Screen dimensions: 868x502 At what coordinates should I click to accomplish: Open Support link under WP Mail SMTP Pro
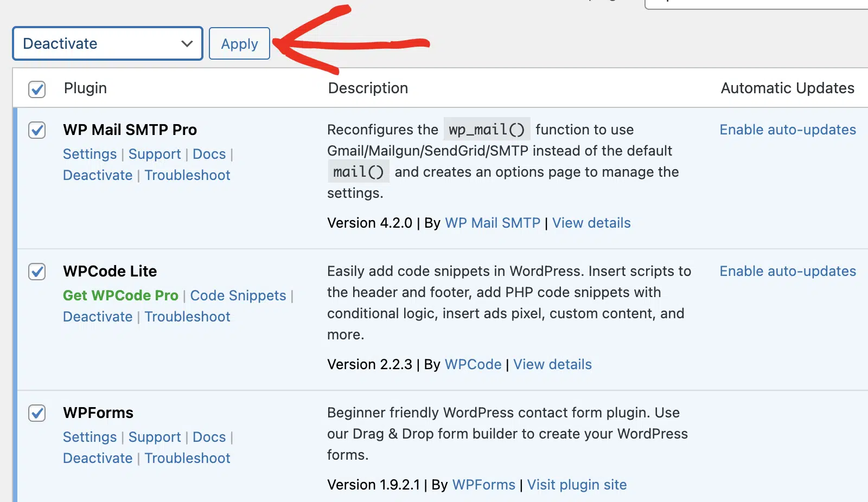point(155,154)
